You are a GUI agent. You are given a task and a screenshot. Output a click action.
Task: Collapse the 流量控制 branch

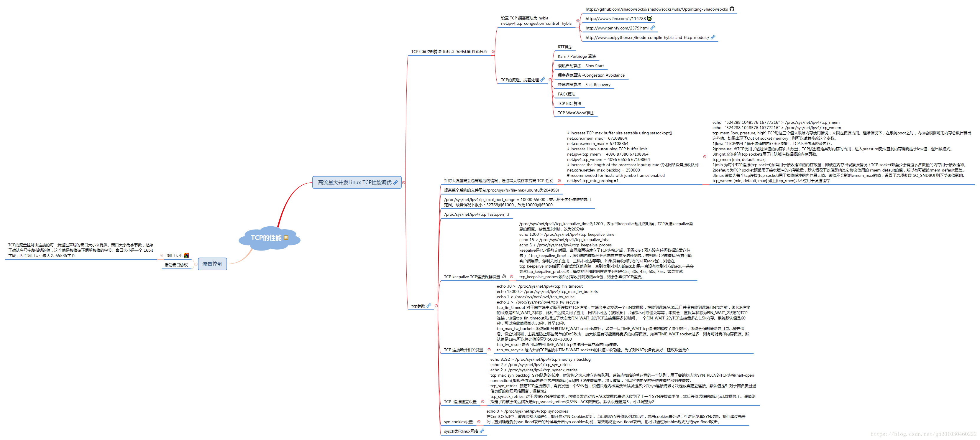point(196,264)
